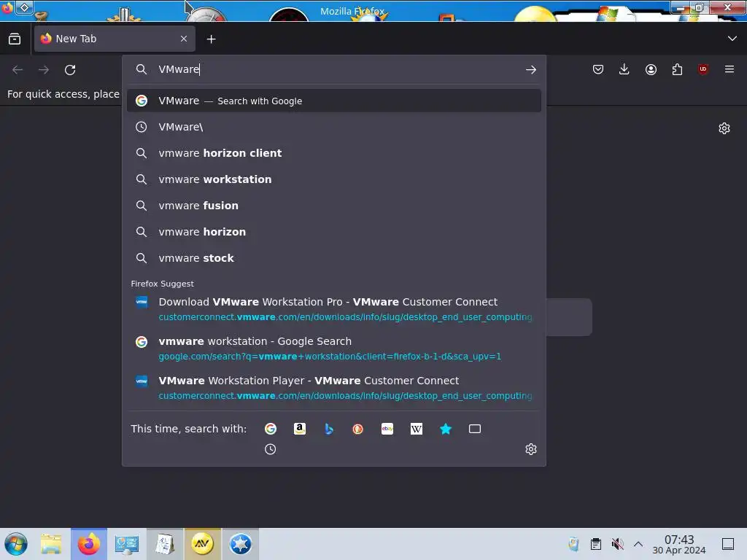The image size is (747, 560).
Task: Search this time with eBay
Action: coord(387,429)
